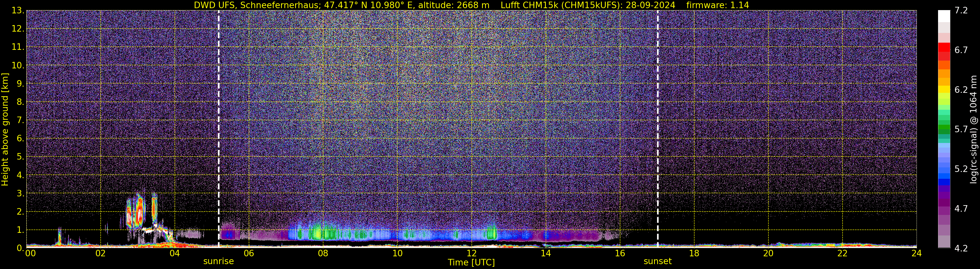Click height axis tick label 3

click(20, 193)
